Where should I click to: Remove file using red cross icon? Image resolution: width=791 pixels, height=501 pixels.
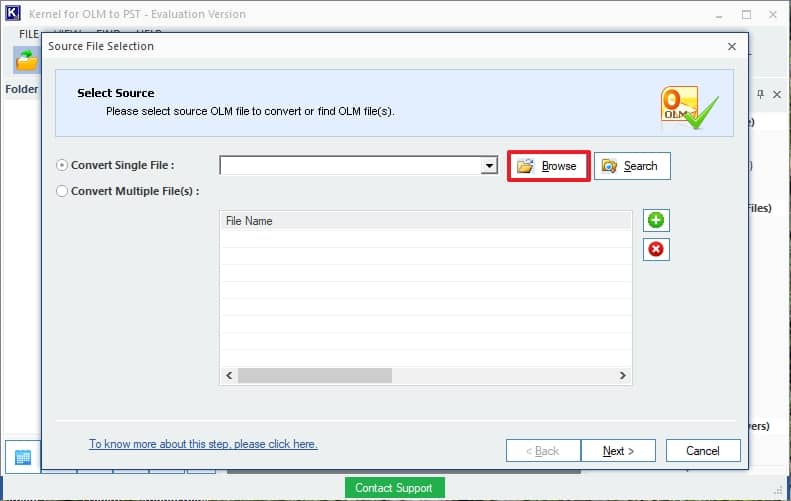point(656,249)
